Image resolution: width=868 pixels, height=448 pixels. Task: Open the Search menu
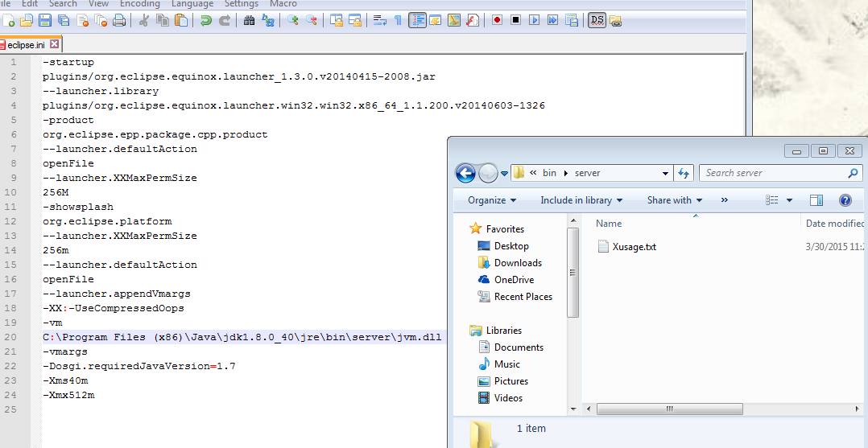click(x=63, y=4)
